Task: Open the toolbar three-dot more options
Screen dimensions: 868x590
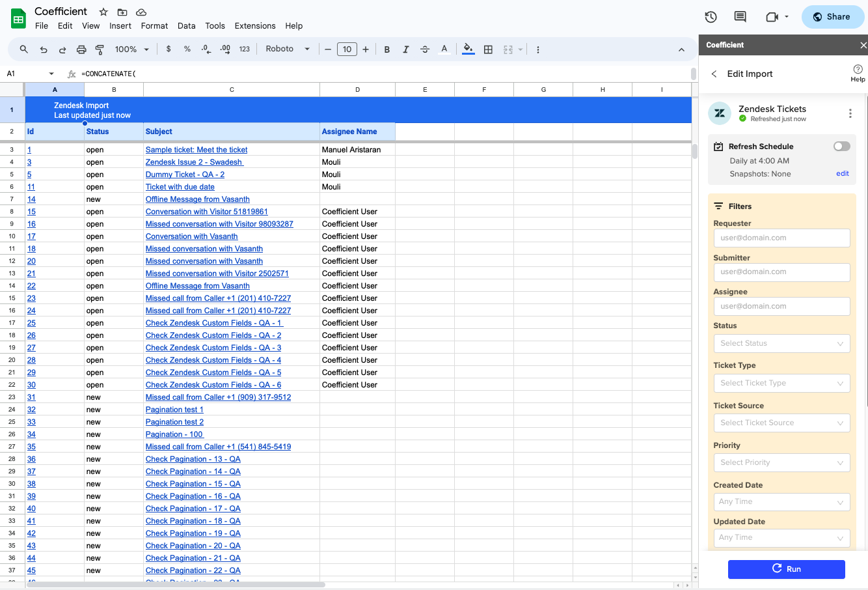Action: point(537,49)
